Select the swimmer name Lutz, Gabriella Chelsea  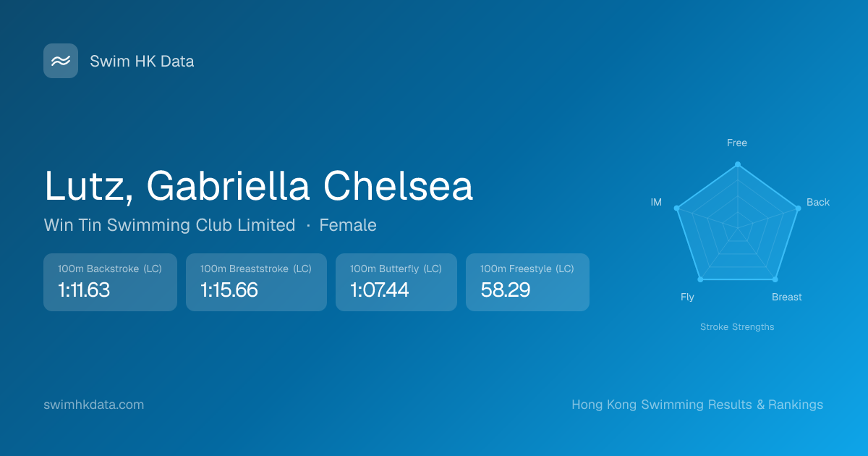click(258, 186)
